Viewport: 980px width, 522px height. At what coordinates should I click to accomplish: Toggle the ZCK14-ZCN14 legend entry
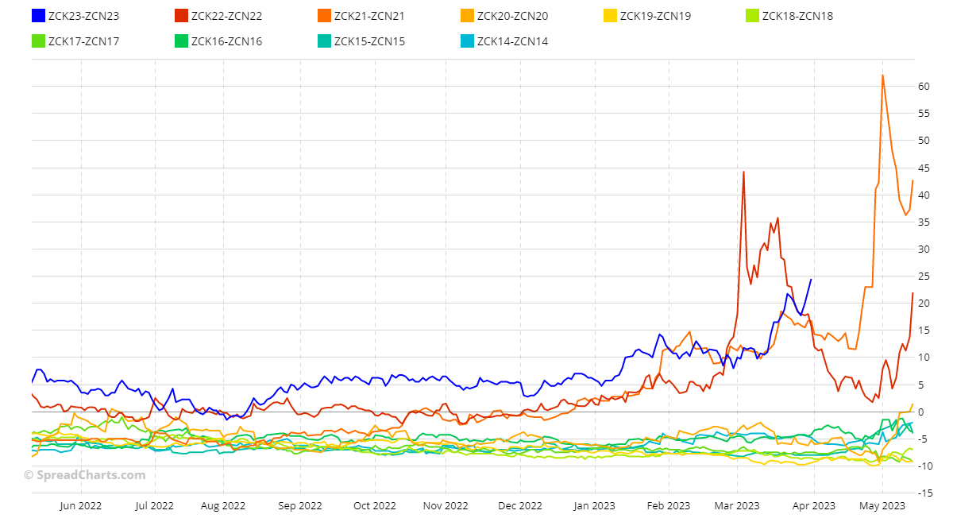[x=512, y=41]
